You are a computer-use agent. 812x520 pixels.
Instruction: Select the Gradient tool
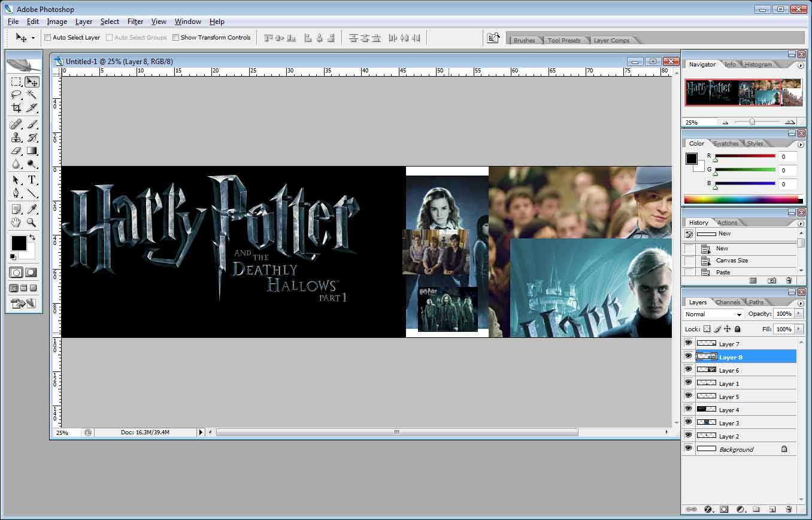point(32,150)
